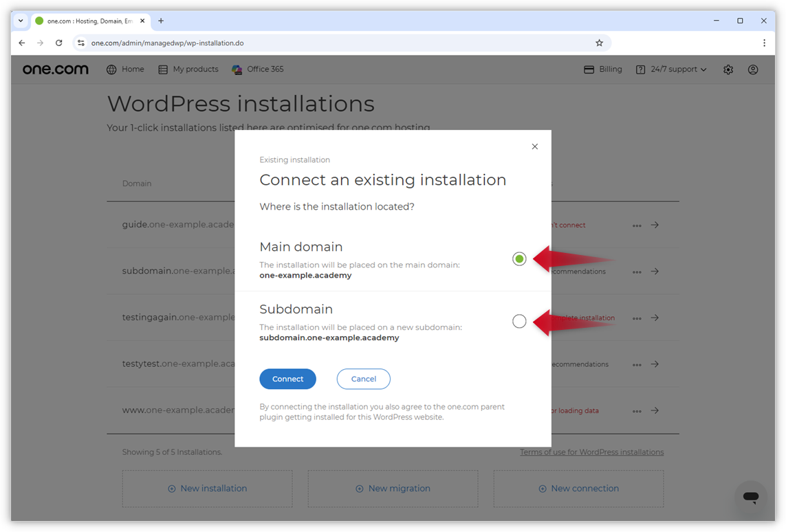Click the blue Connect button
Viewport: 786px width, 532px height.
tap(287, 379)
